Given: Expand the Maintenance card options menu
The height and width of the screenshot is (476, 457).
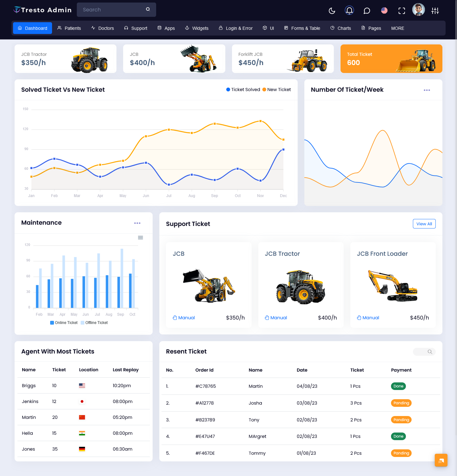Looking at the screenshot, I should [x=137, y=223].
